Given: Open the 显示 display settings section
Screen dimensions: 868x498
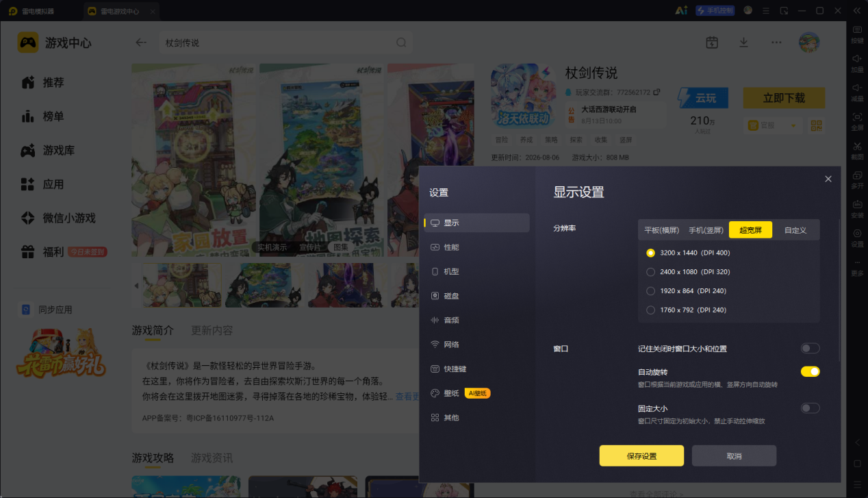Looking at the screenshot, I should (476, 223).
